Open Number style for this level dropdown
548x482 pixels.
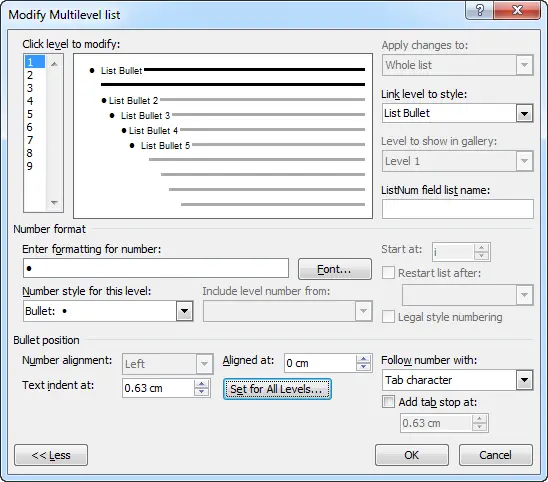tap(185, 311)
